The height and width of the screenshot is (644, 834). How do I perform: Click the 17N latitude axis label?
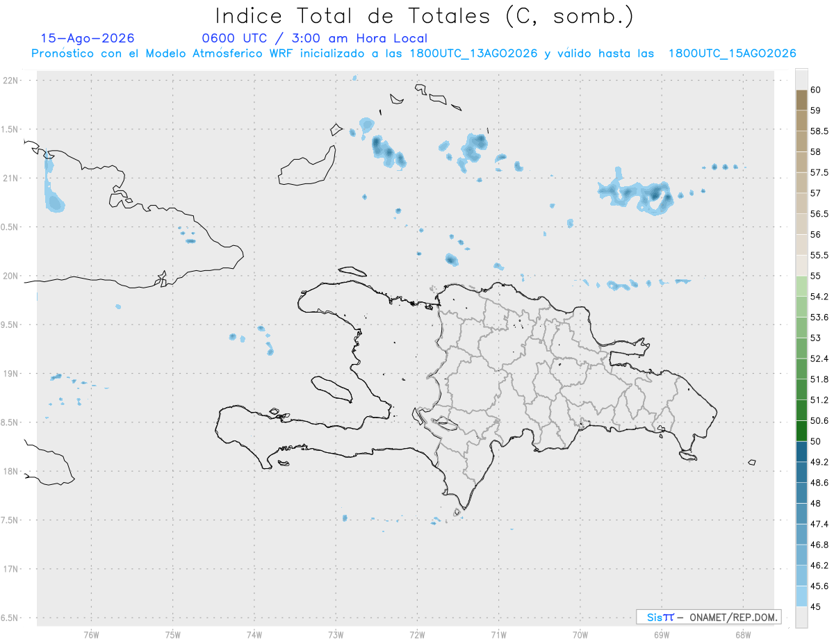(12, 569)
